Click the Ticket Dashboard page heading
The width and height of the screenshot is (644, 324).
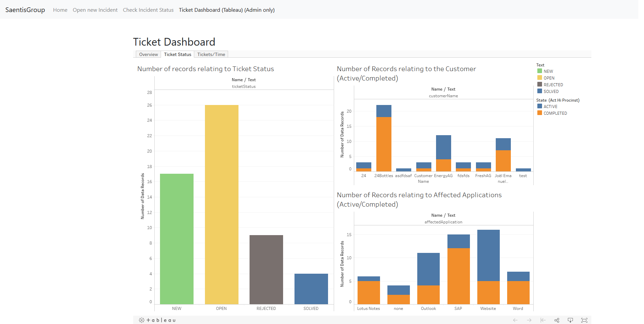pyautogui.click(x=174, y=42)
